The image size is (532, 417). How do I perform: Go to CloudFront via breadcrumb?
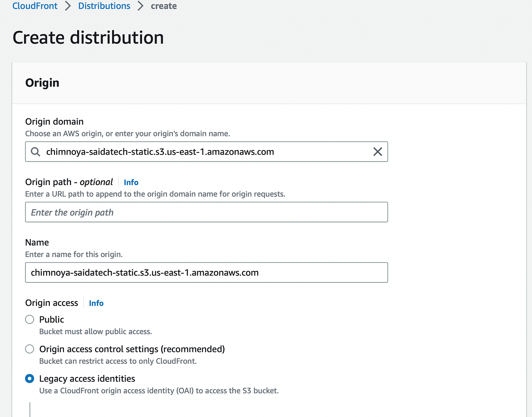click(x=35, y=6)
